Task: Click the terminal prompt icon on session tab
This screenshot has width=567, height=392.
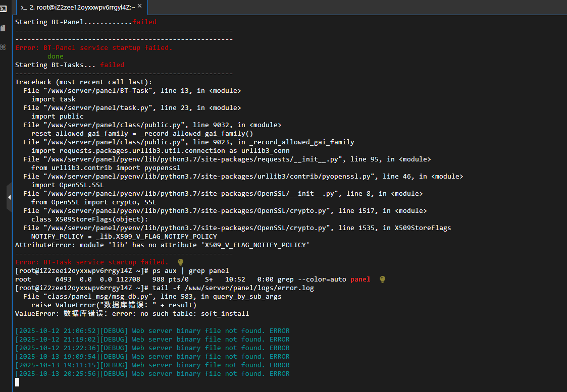Action: [x=24, y=7]
